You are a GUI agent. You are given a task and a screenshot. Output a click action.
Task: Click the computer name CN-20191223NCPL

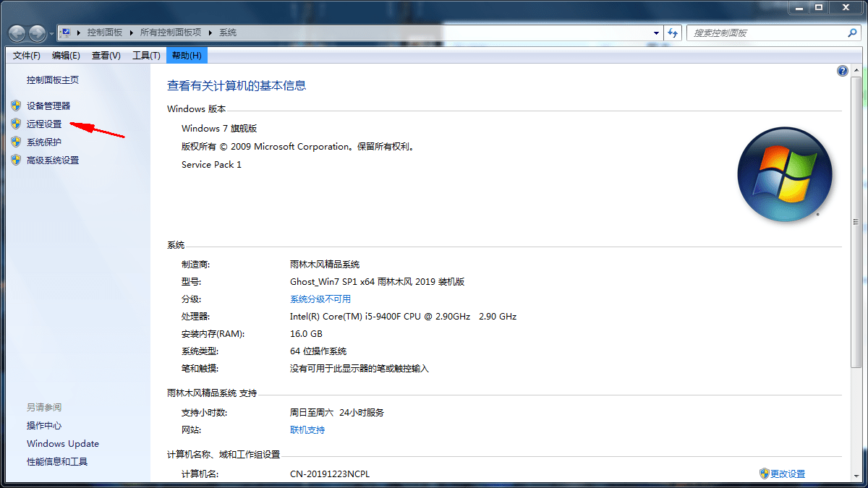pos(330,474)
